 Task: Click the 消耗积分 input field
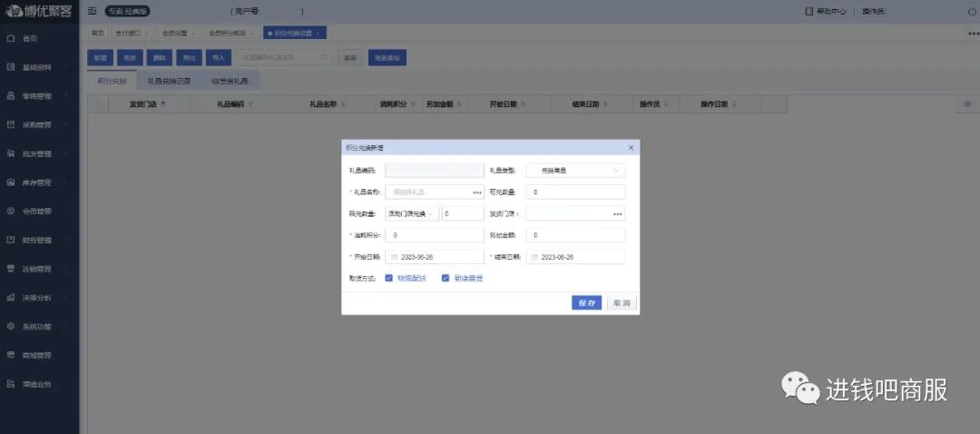(435, 236)
